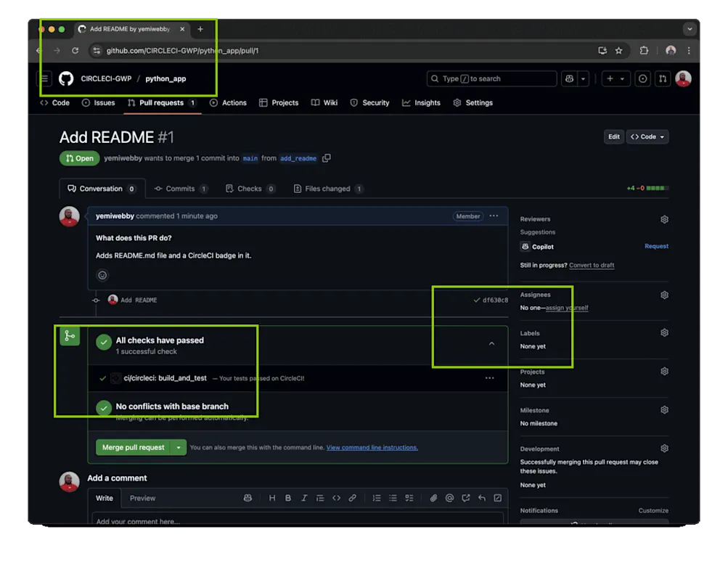Click the Add your comment text area
This screenshot has width=728, height=561.
(298, 519)
